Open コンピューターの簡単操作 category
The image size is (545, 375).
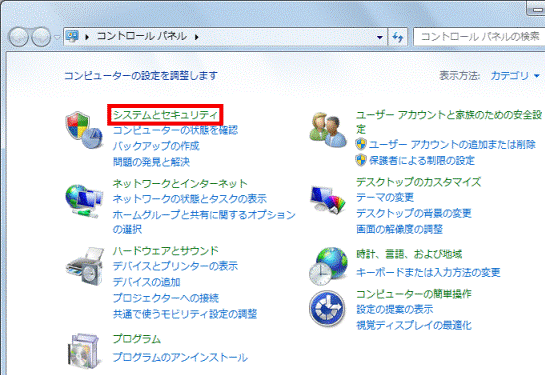pos(414,294)
